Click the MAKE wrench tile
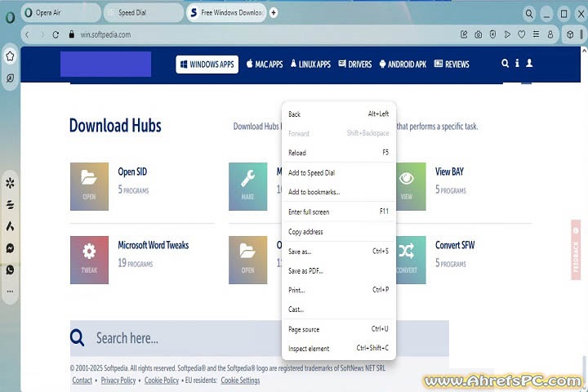Screen dimensions: 588x392 click(x=248, y=186)
